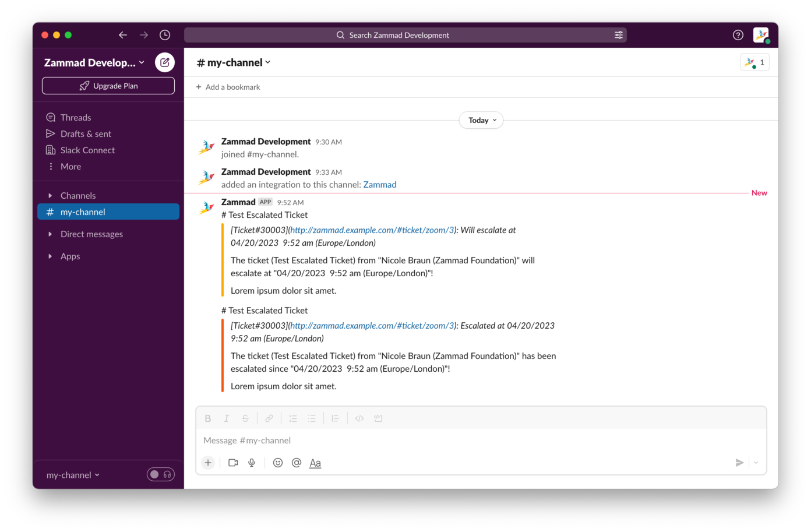Click the Zammad app message avatar
The image size is (811, 532).
[206, 207]
